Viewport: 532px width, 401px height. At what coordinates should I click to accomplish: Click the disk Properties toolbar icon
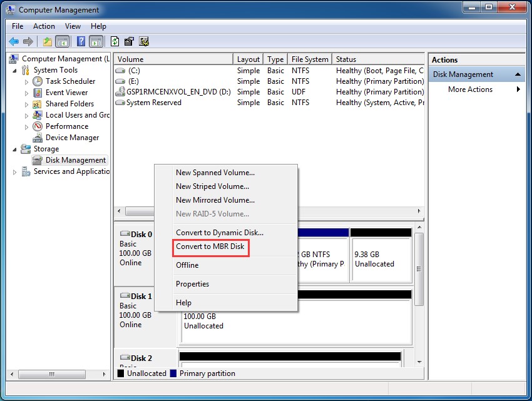pos(129,41)
